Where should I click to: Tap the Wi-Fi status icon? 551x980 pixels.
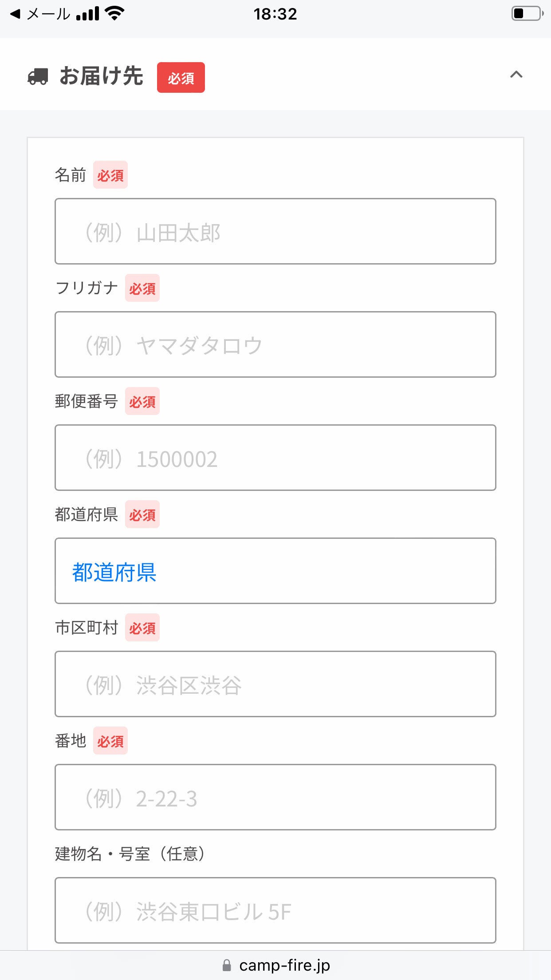(x=114, y=14)
